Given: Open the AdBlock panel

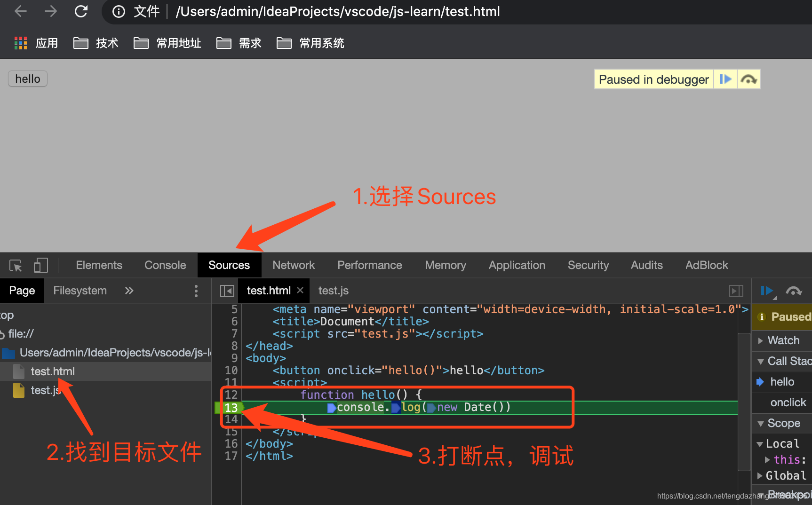Looking at the screenshot, I should pos(707,265).
